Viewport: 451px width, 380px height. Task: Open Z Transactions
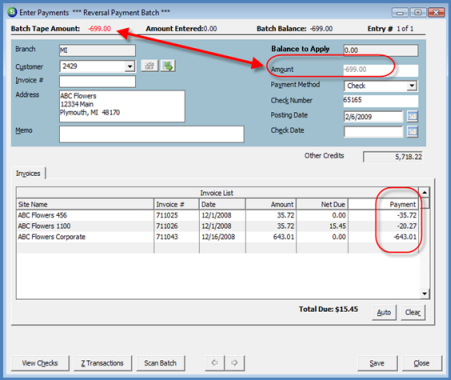(102, 363)
